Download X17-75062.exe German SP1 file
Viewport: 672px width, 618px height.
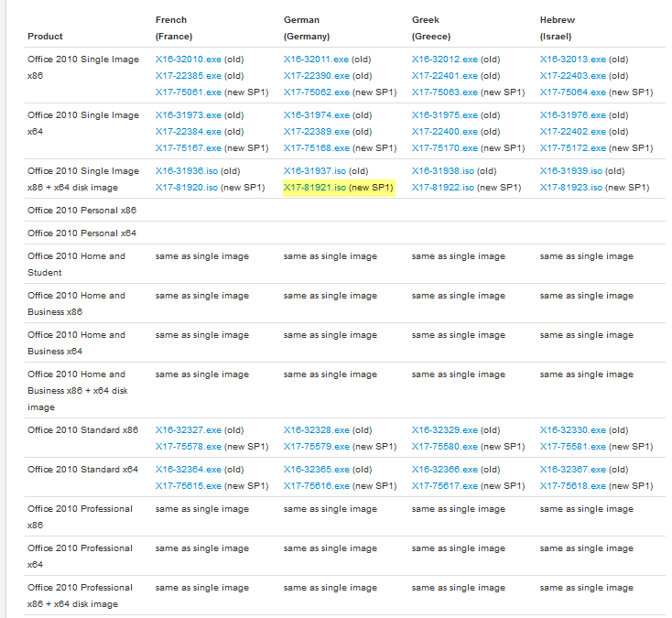pyautogui.click(x=316, y=92)
